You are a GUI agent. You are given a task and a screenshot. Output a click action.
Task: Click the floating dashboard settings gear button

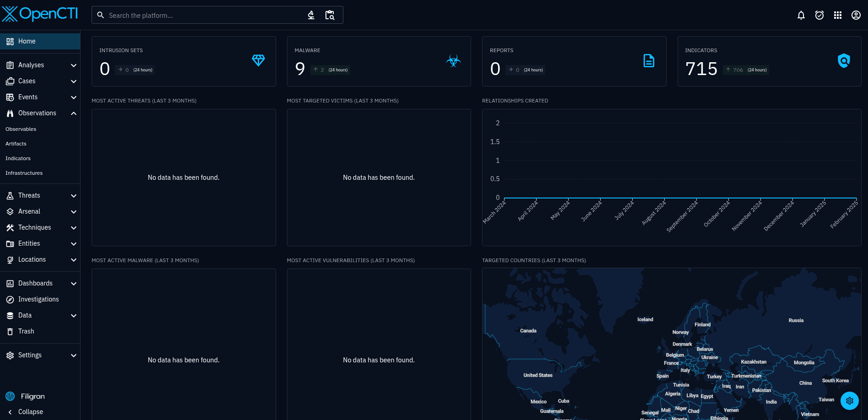850,401
